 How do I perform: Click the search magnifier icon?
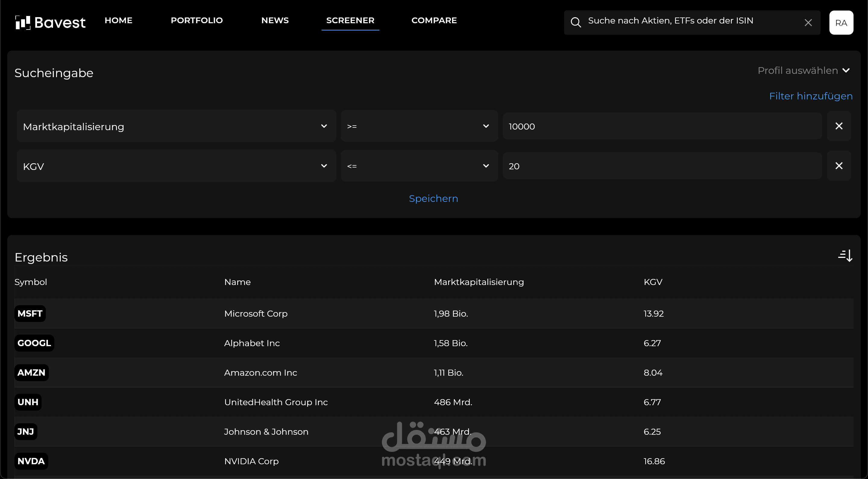[576, 23]
